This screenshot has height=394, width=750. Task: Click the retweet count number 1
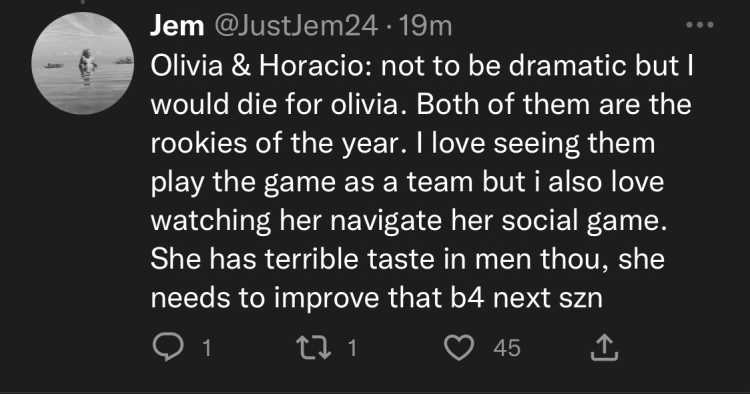point(353,348)
